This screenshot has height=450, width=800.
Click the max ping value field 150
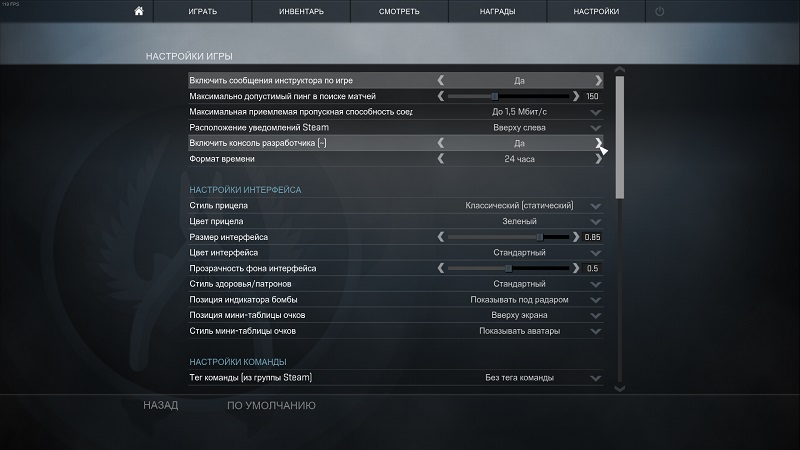coord(592,96)
